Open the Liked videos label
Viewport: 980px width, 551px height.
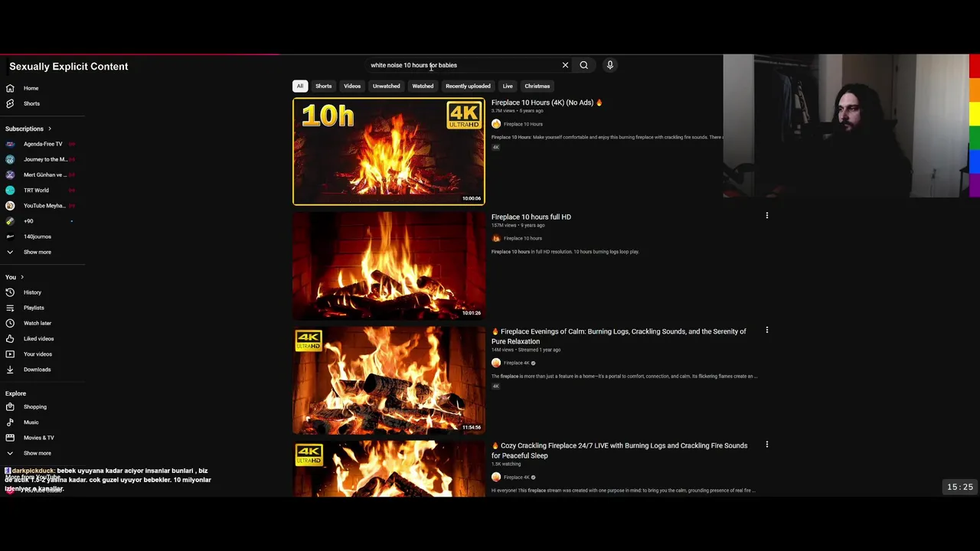(39, 338)
